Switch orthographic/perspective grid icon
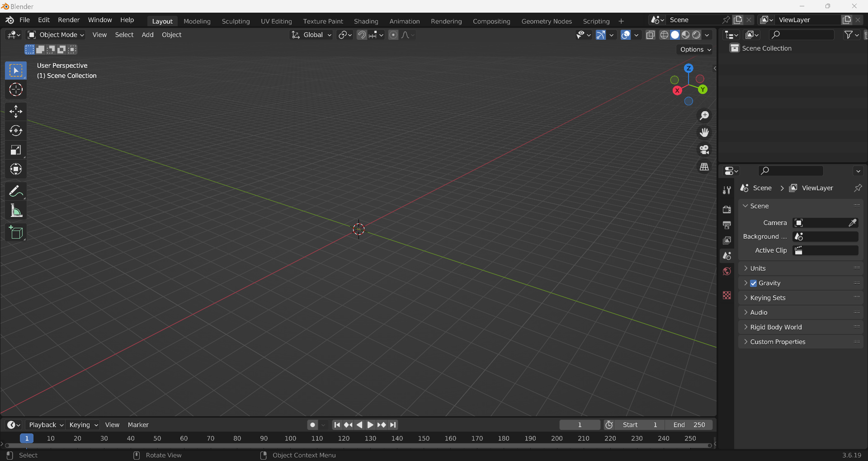The height and width of the screenshot is (461, 868). click(x=704, y=167)
